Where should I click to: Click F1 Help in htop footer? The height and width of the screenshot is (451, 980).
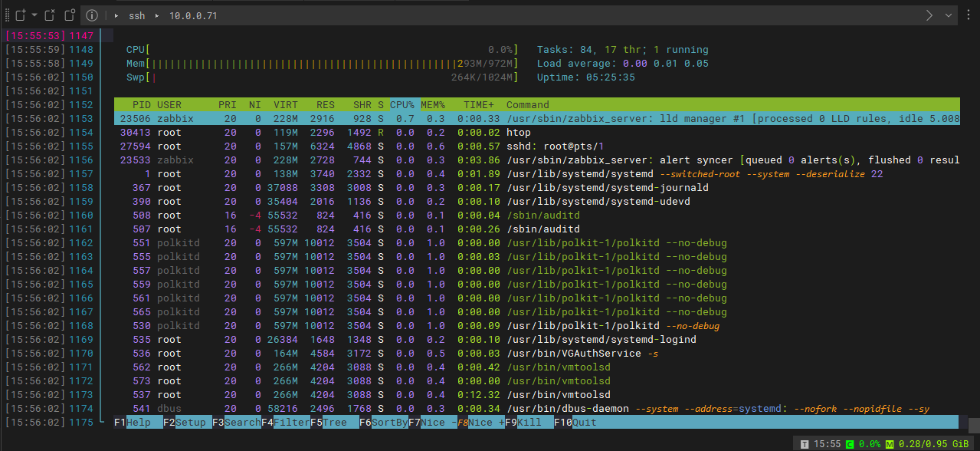[138, 423]
